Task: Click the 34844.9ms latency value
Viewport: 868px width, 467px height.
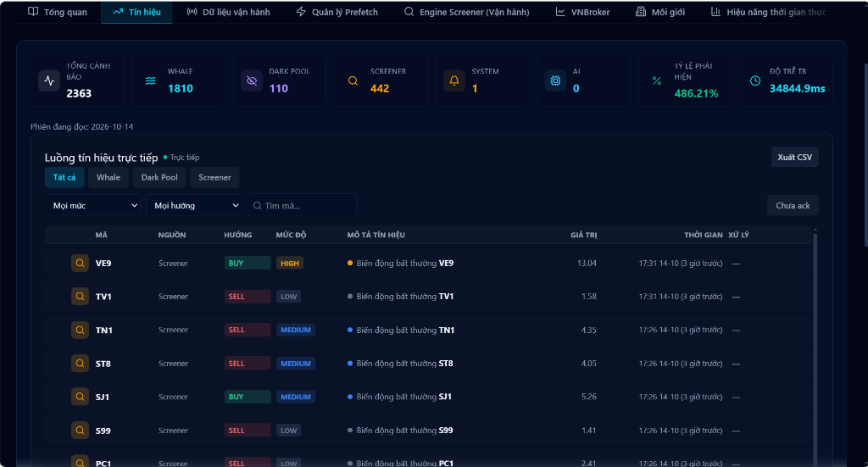Action: (x=797, y=88)
